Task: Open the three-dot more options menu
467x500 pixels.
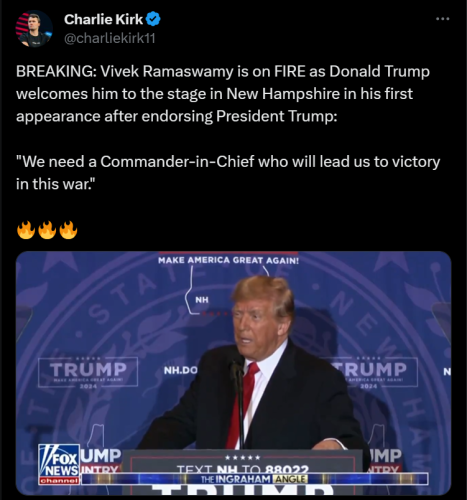Action: 443,19
